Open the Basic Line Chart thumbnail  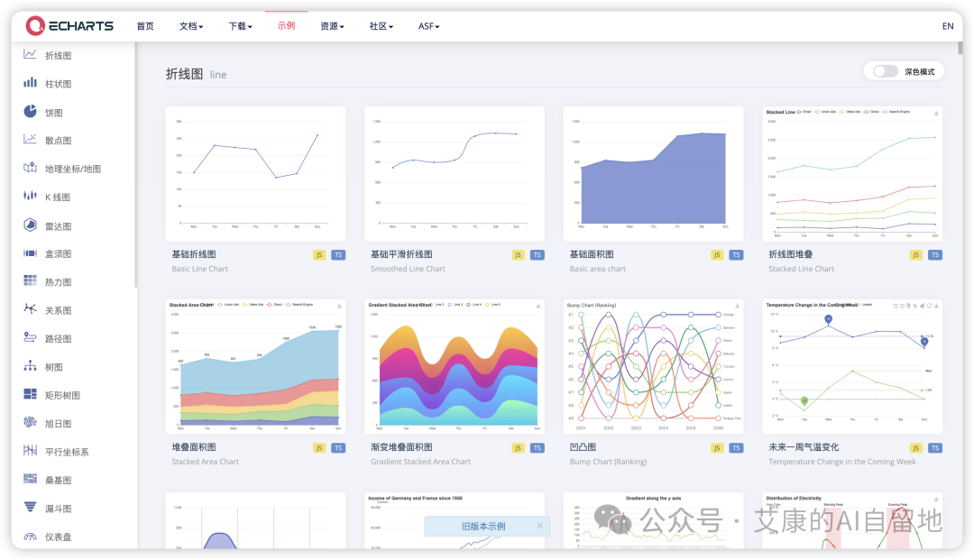coord(255,174)
